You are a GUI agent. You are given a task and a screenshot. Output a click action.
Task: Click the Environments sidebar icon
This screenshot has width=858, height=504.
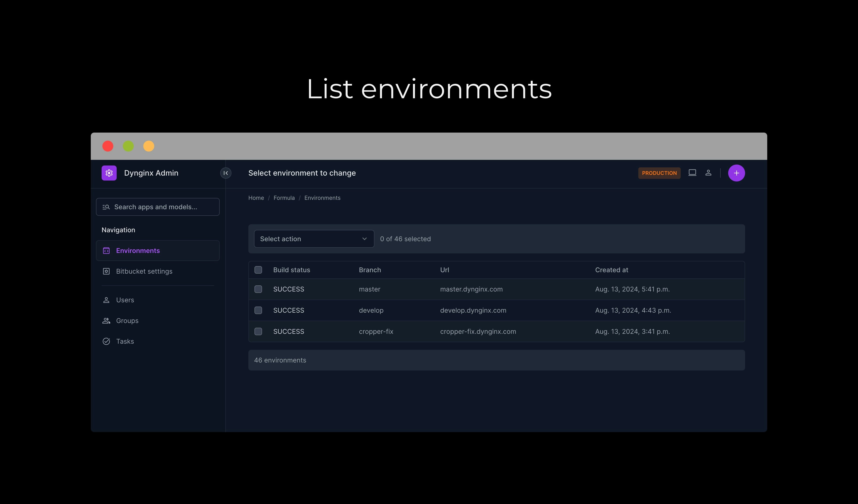point(106,250)
